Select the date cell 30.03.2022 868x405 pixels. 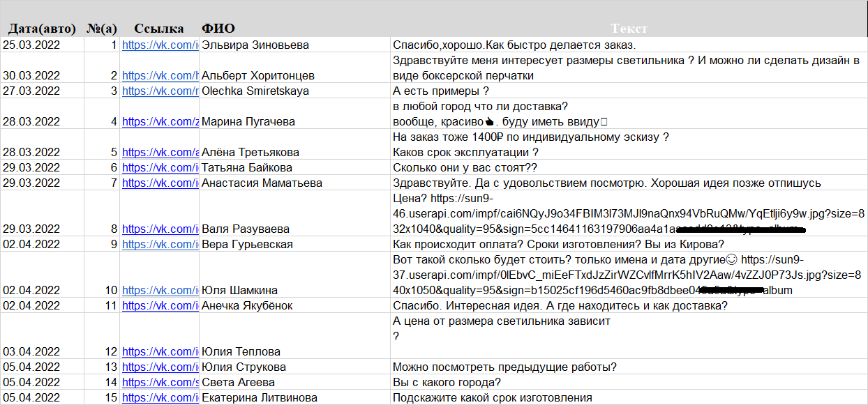[42, 68]
